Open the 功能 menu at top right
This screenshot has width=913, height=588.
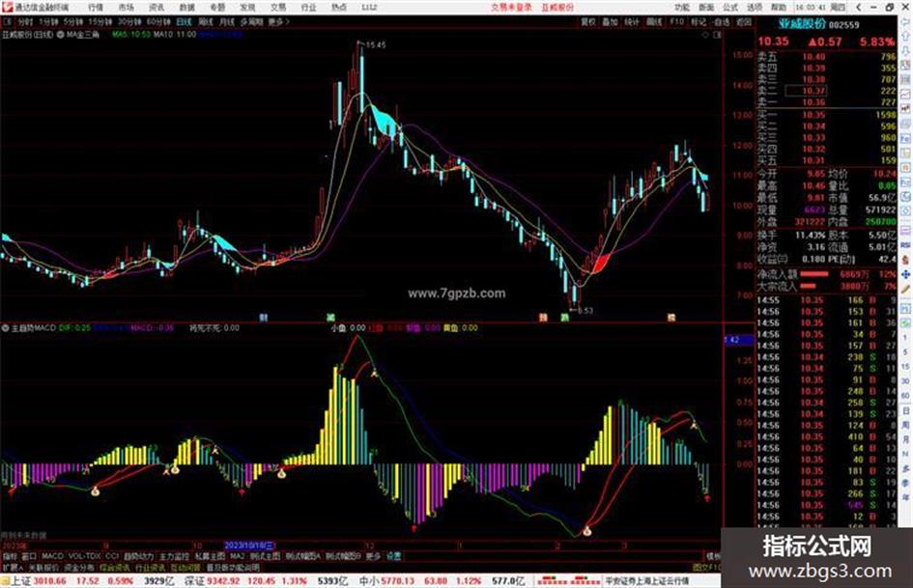(x=682, y=7)
